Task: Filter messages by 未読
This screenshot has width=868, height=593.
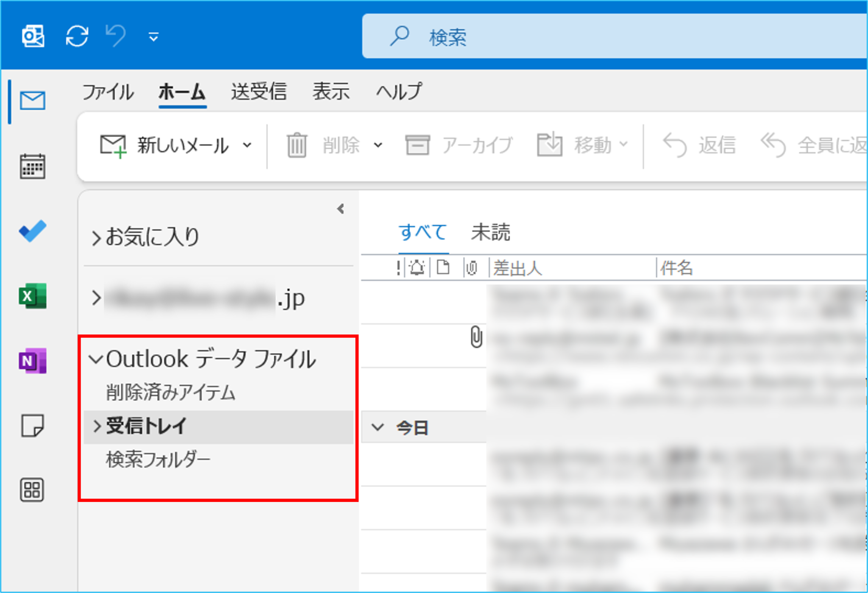Action: [491, 232]
